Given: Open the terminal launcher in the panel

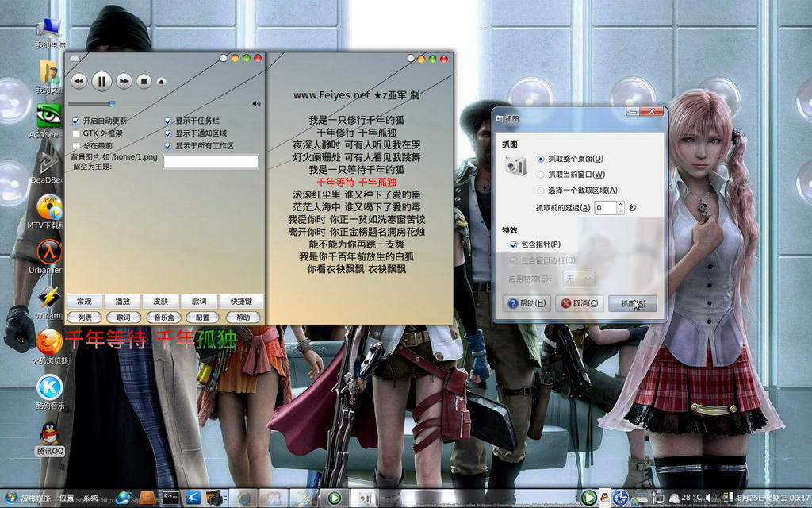Looking at the screenshot, I should (x=170, y=498).
